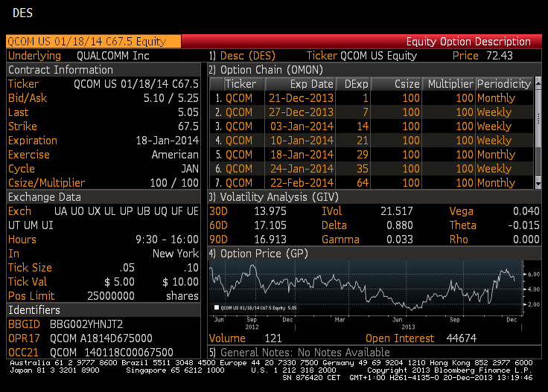Click the Exchange Data section header
The width and height of the screenshot is (548, 392).
point(103,197)
